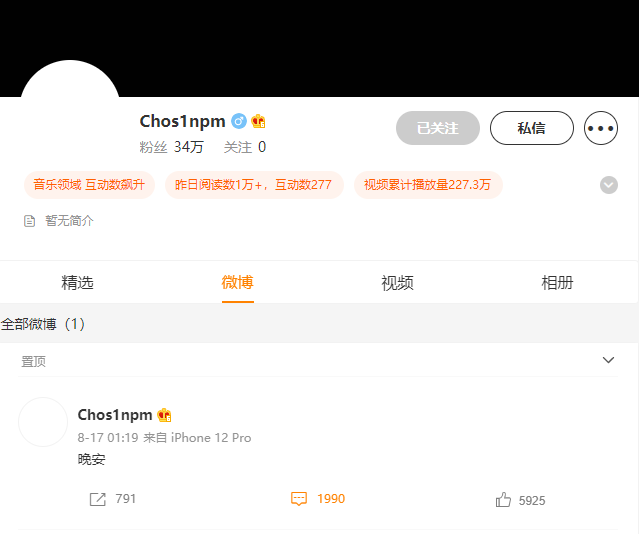This screenshot has height=534, width=639.
Task: Click the 视频累计播放量227.3万 tag
Action: click(x=427, y=185)
